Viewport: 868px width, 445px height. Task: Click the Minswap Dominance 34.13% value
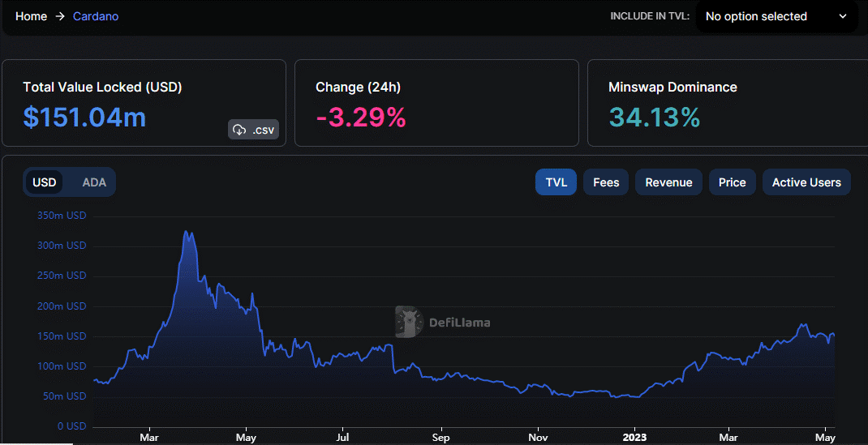[x=655, y=118]
